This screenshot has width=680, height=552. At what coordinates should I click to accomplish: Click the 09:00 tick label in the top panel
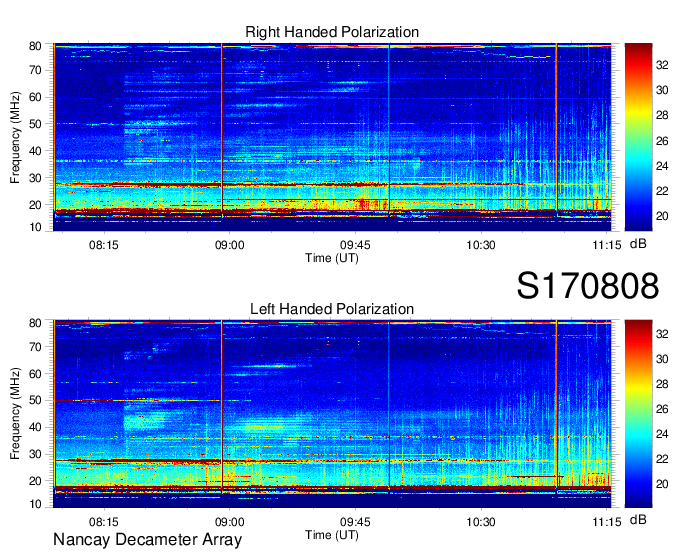pos(229,245)
